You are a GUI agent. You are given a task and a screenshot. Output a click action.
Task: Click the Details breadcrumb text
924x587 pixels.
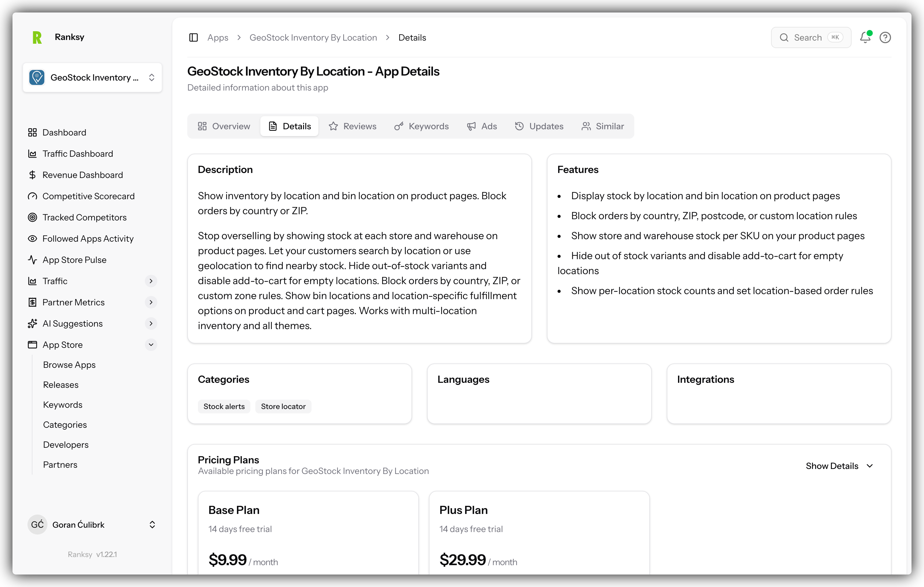tap(412, 37)
